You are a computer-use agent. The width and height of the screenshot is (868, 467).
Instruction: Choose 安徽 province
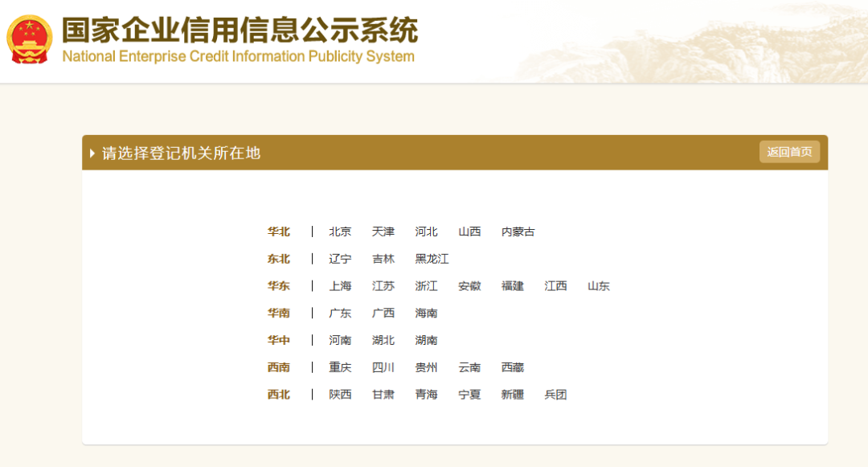coord(469,286)
